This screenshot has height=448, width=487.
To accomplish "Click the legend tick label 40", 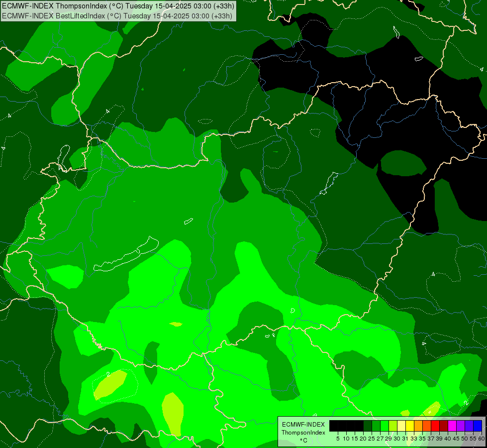I will (x=448, y=439).
